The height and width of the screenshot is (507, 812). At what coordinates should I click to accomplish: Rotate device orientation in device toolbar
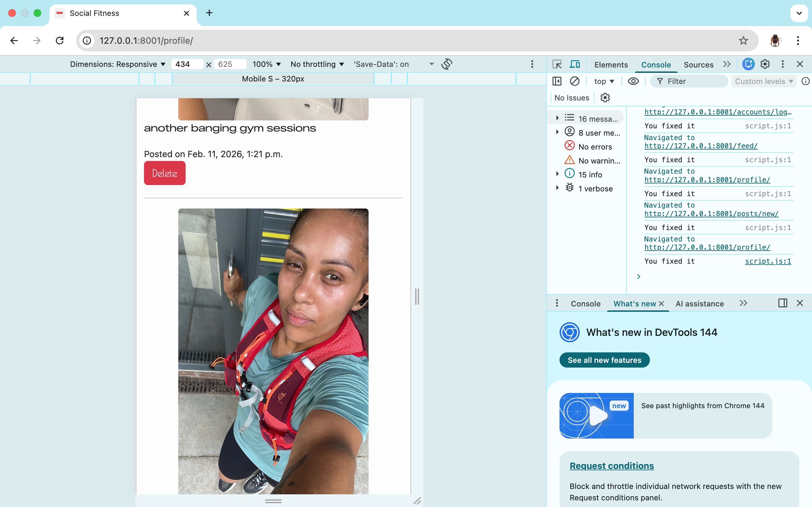tap(447, 64)
